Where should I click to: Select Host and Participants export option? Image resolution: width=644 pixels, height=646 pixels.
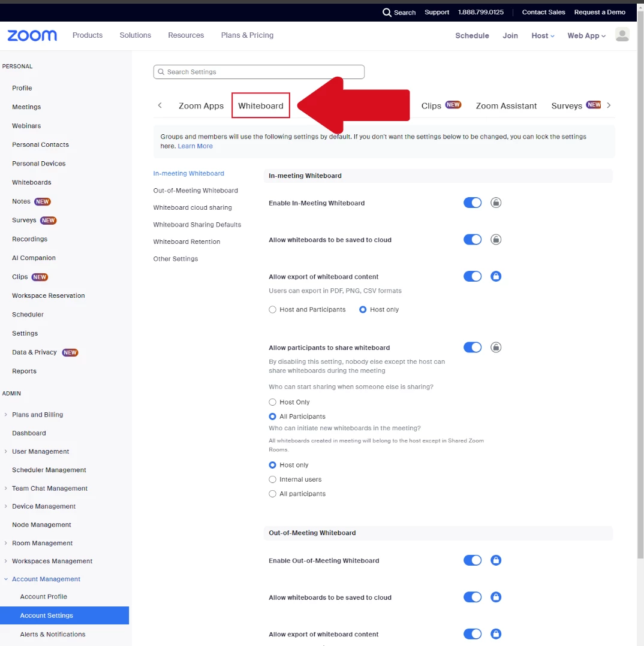(x=272, y=309)
